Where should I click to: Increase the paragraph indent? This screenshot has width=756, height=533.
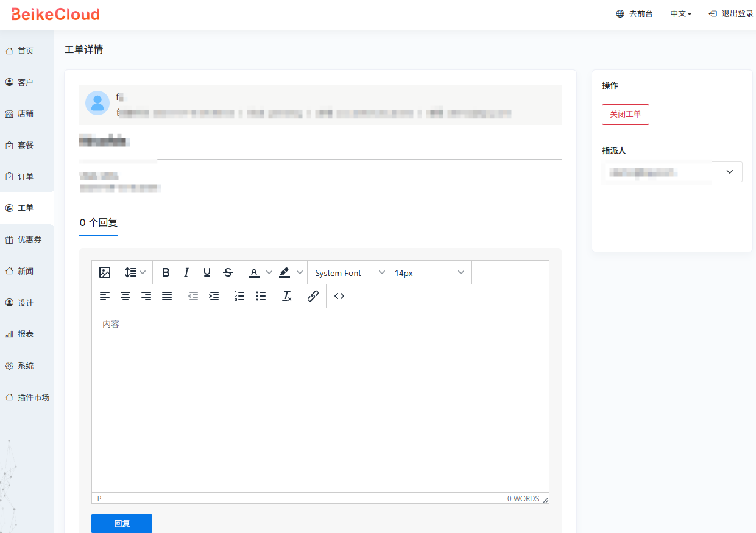pyautogui.click(x=214, y=296)
